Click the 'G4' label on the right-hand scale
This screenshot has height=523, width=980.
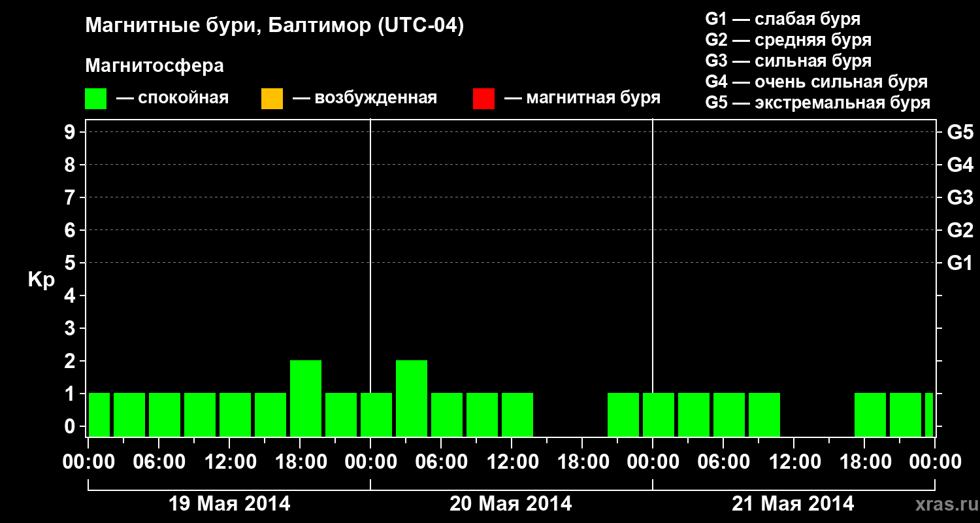(960, 165)
